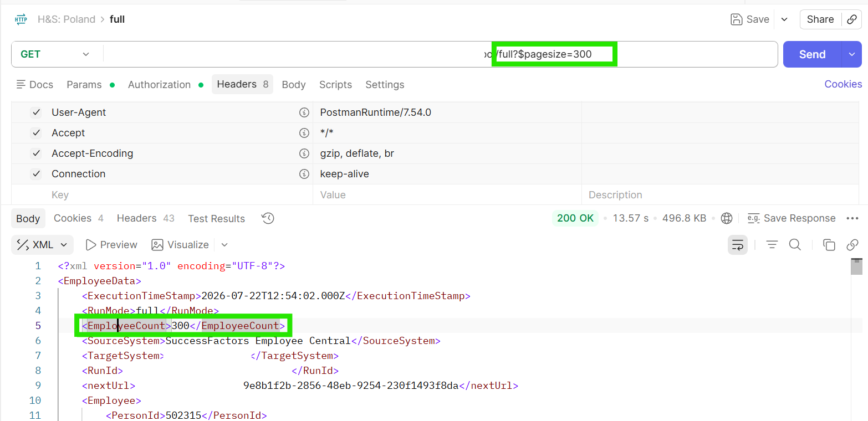868x421 pixels.
Task: Uncheck the User-Agent header checkbox
Action: point(36,112)
